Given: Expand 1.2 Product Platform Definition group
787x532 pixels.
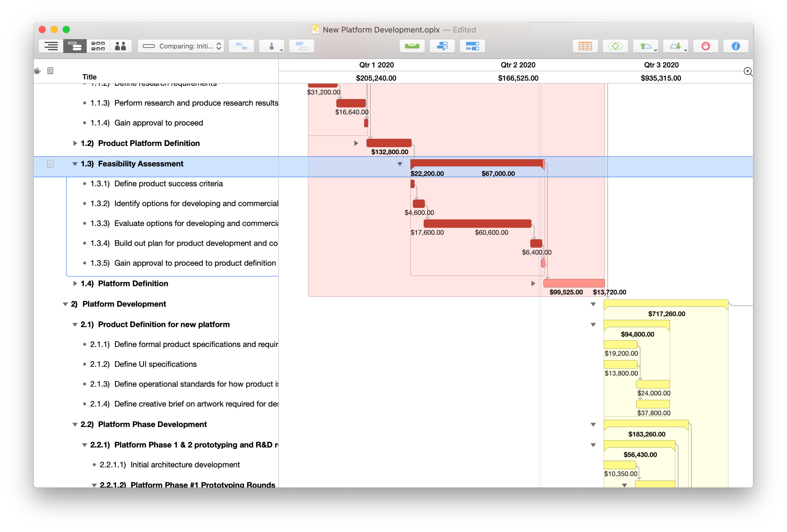Looking at the screenshot, I should click(x=75, y=143).
